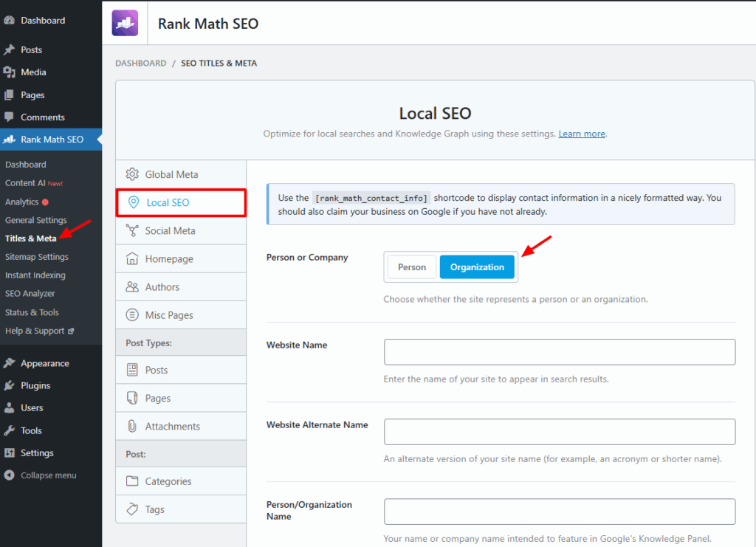Click the Plugins plug icon
The image size is (756, 547).
tap(9, 385)
